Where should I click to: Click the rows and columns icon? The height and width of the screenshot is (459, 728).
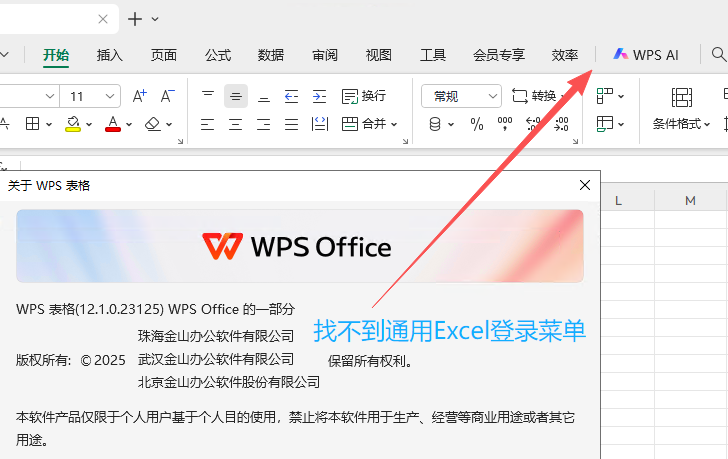tap(604, 96)
